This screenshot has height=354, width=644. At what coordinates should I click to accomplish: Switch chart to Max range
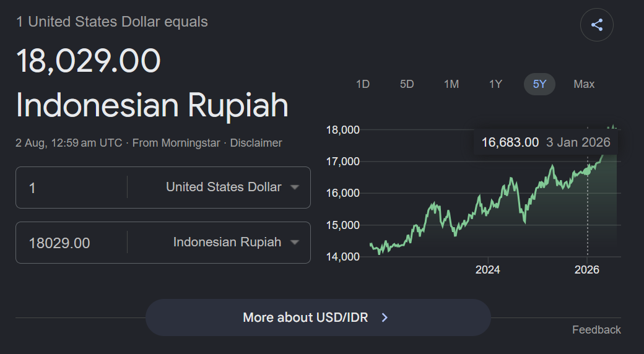[x=584, y=84]
